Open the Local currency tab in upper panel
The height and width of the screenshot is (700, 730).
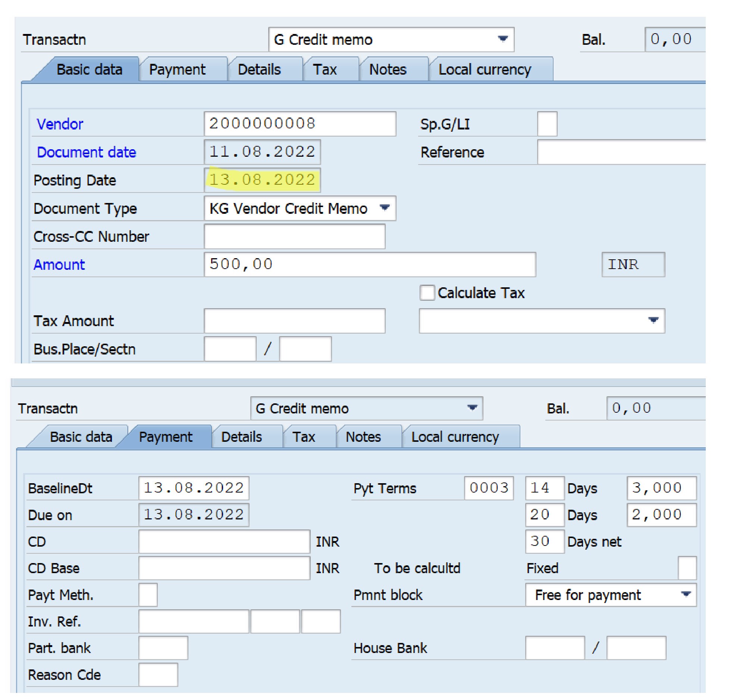pyautogui.click(x=485, y=70)
